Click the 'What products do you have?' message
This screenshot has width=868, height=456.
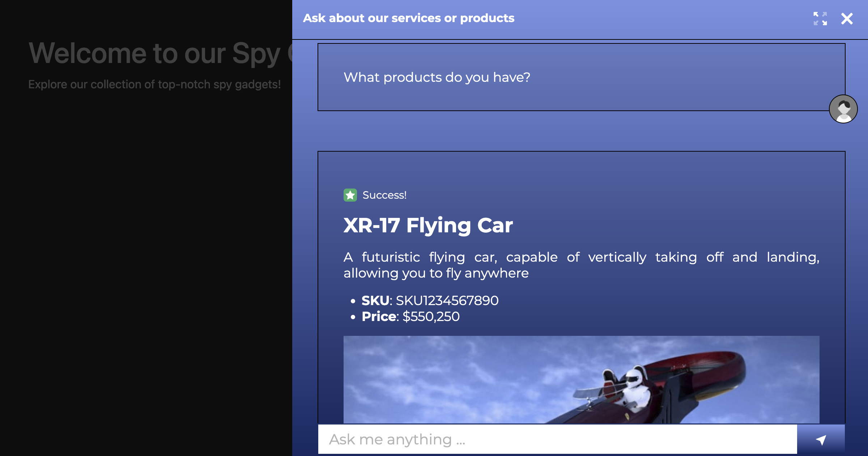[437, 77]
